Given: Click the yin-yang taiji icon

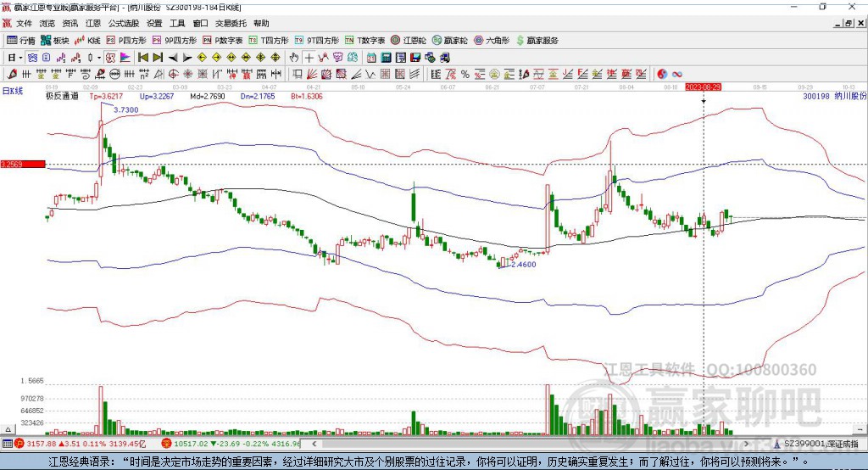Looking at the screenshot, I should coord(662,75).
